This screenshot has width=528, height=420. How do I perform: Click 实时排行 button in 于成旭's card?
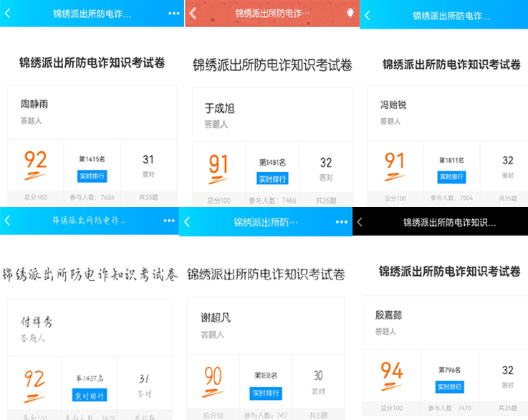click(272, 178)
